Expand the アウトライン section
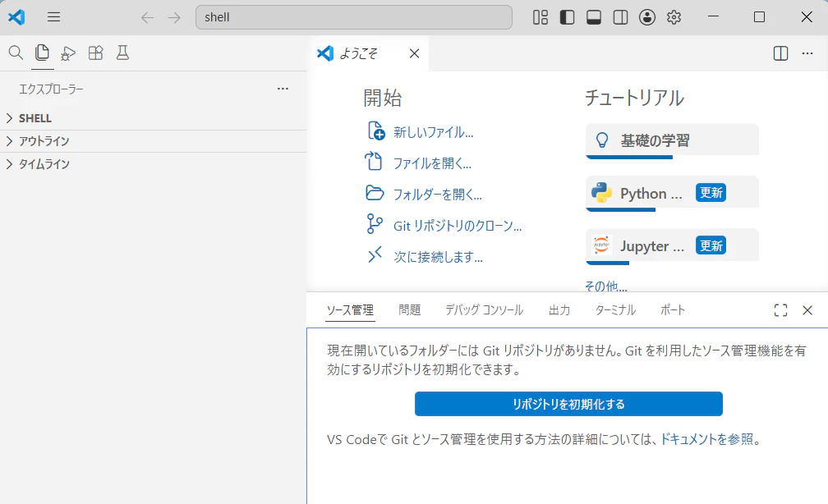This screenshot has width=828, height=504. tap(153, 141)
